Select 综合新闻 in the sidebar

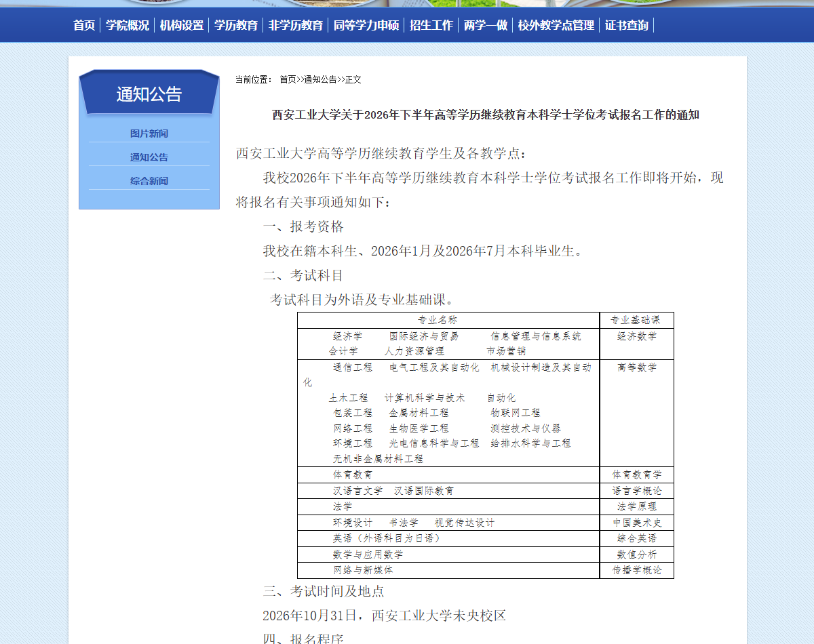coord(149,181)
